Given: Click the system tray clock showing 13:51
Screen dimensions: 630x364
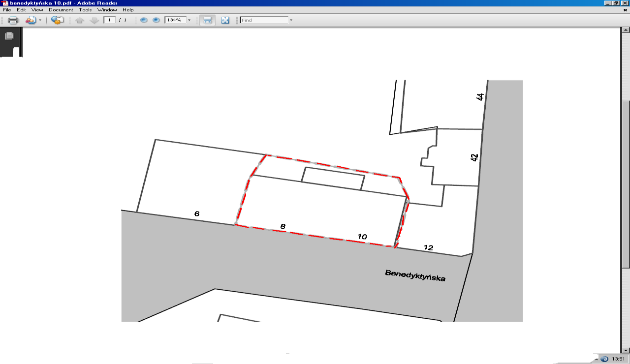Looking at the screenshot, I should coord(617,359).
